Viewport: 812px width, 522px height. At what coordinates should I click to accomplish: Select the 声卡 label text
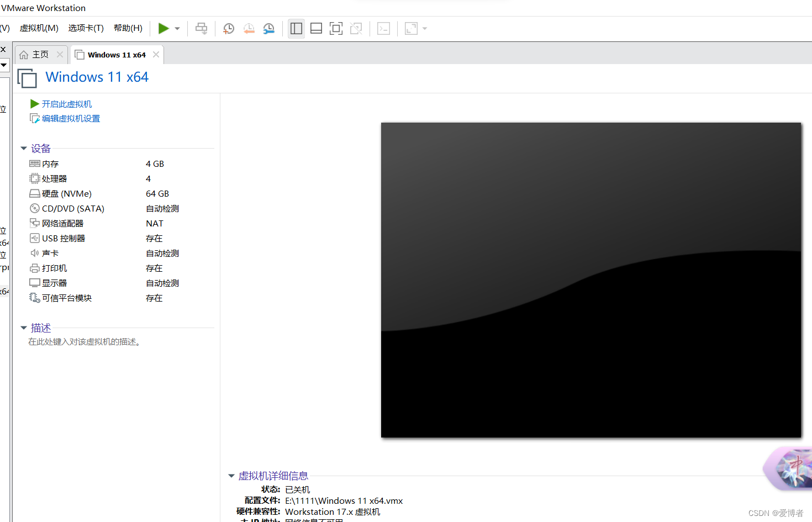[50, 254]
